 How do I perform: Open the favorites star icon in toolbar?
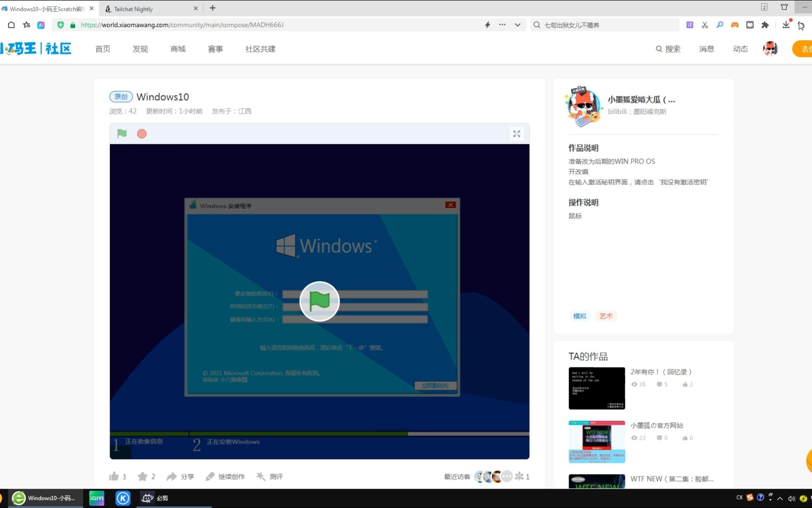[x=26, y=25]
